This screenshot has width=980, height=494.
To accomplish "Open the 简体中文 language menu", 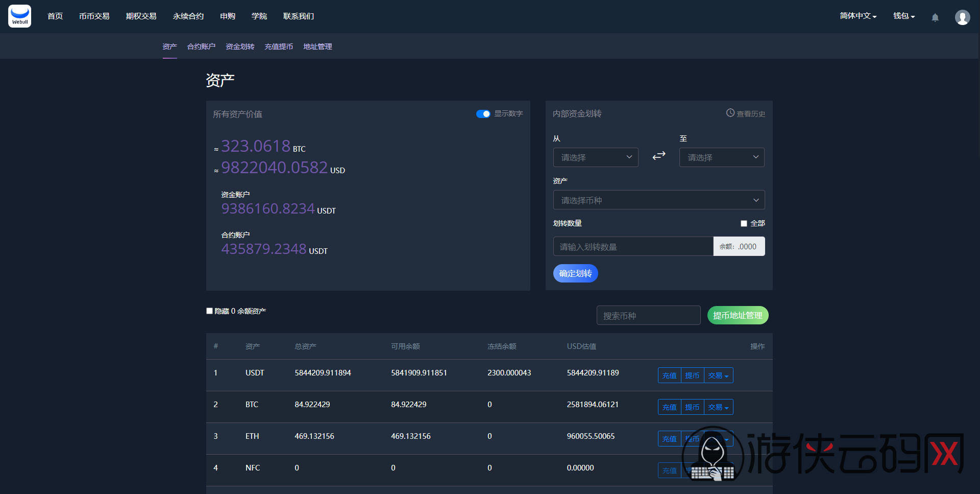I will pyautogui.click(x=858, y=16).
